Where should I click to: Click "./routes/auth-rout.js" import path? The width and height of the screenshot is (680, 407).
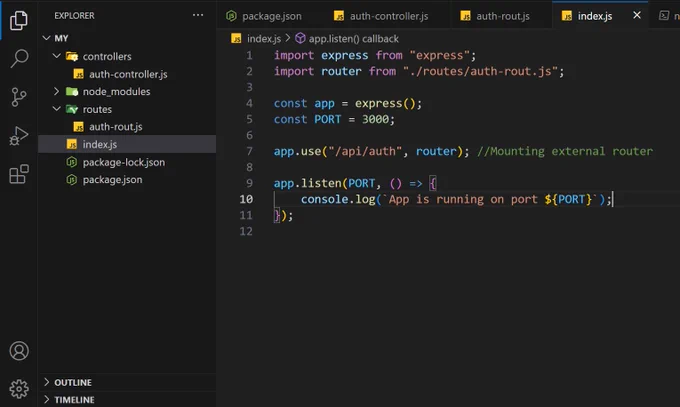(480, 71)
